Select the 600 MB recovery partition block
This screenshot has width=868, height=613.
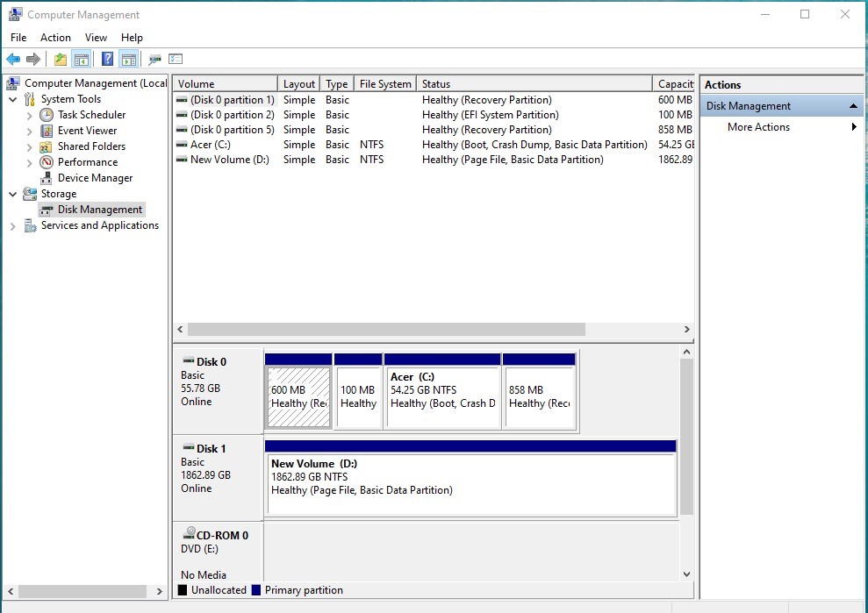coord(299,392)
